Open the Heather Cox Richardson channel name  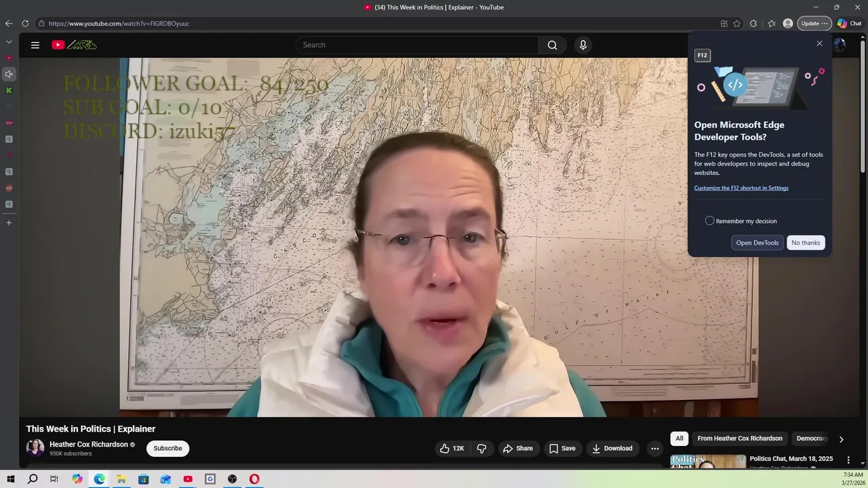click(89, 445)
